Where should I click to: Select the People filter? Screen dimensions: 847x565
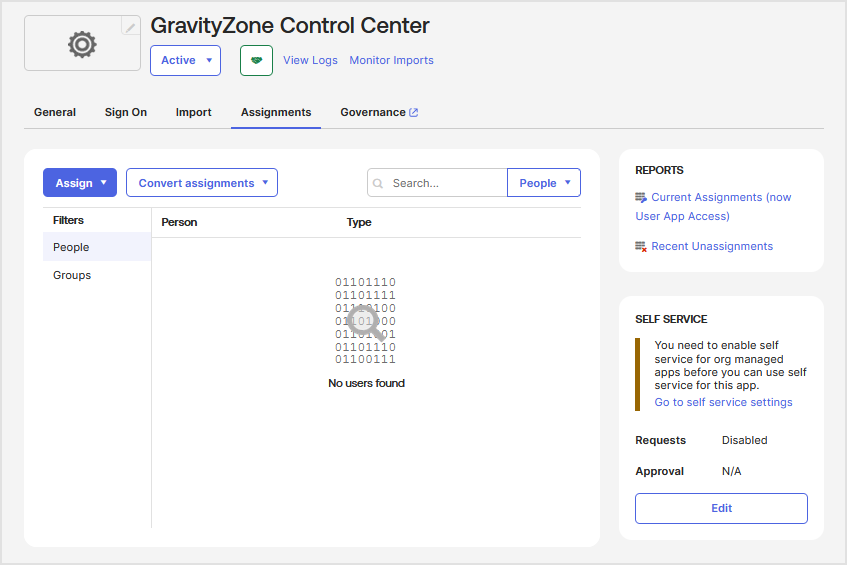click(x=97, y=247)
